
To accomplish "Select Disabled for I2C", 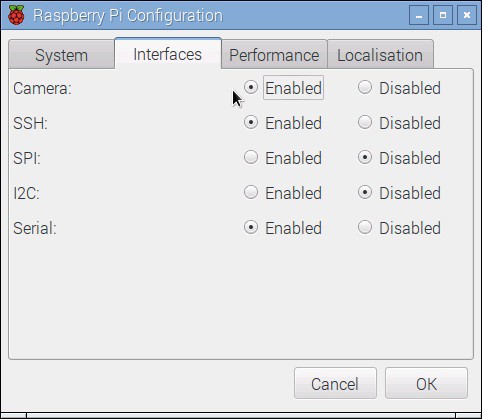I will click(x=399, y=193).
